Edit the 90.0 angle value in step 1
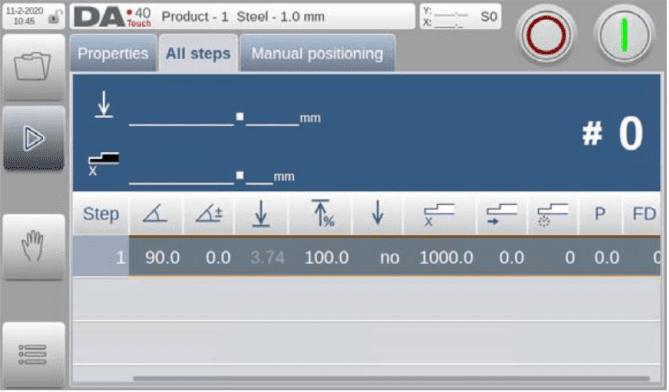 coord(162,258)
